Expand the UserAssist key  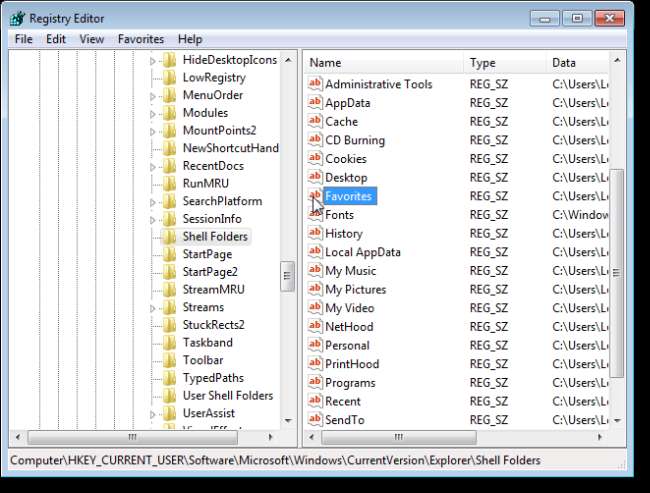[x=153, y=414]
